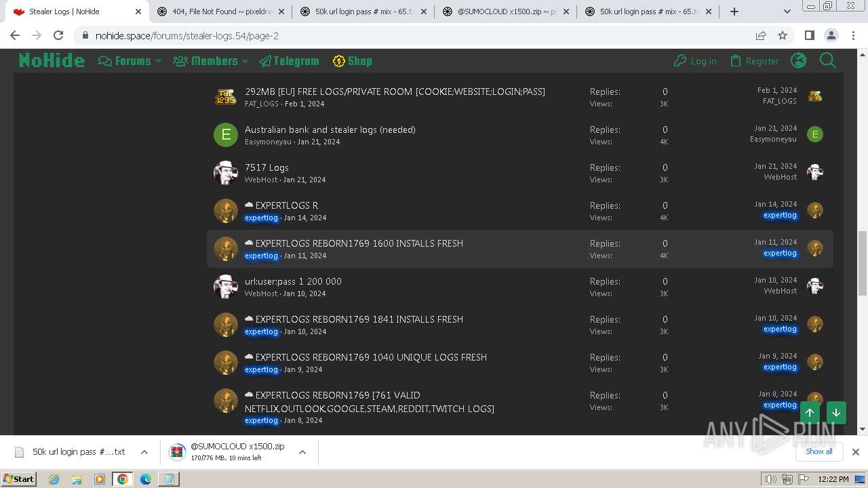Click the volume speaker tray icon
The height and width of the screenshot is (488, 868).
click(x=771, y=479)
